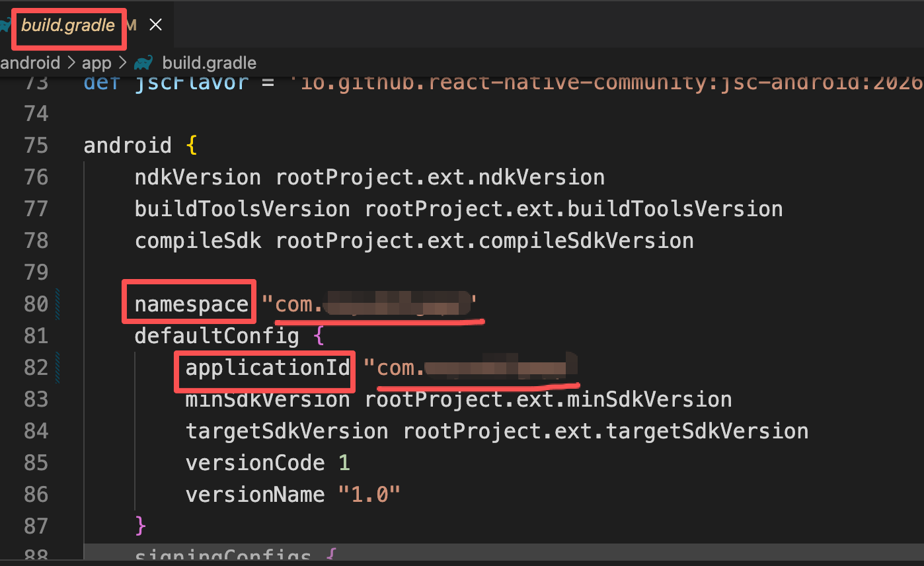
Task: Place cursor on the applicationId keyword
Action: pyautogui.click(x=267, y=368)
